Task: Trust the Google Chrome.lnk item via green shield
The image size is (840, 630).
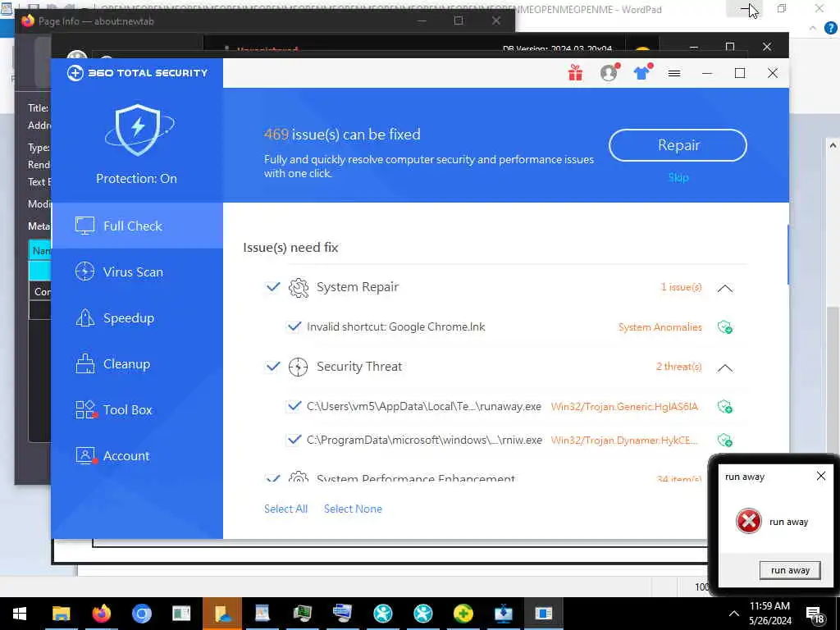Action: pos(725,327)
